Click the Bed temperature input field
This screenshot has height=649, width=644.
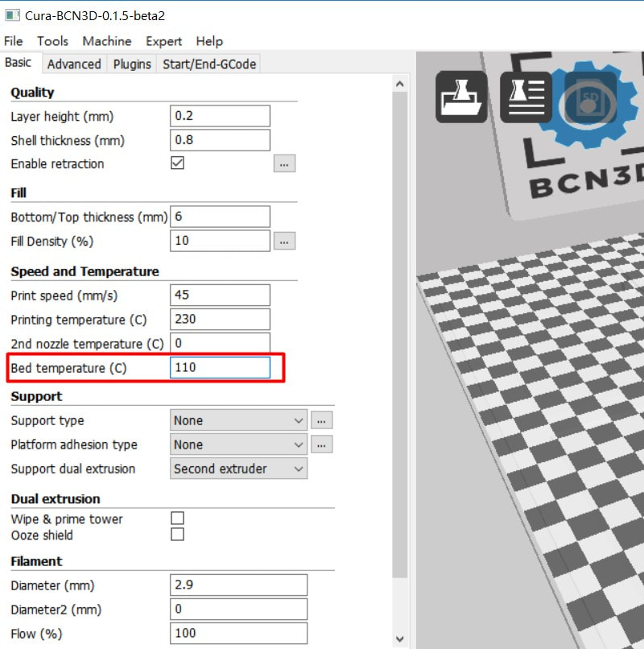coord(220,368)
